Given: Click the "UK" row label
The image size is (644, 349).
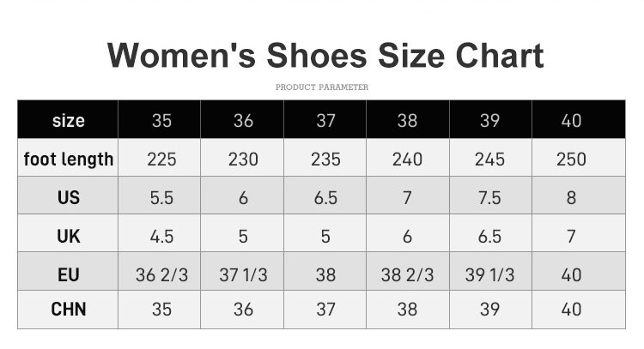Looking at the screenshot, I should 69,236.
